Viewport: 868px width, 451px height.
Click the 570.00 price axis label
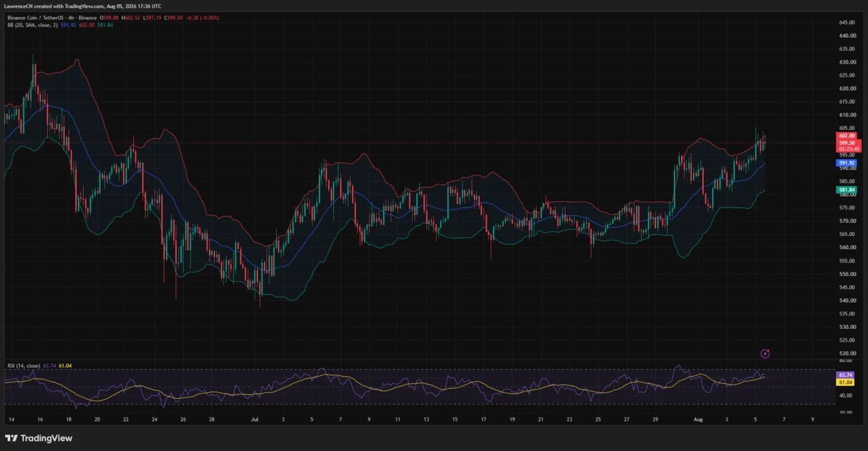tap(847, 221)
